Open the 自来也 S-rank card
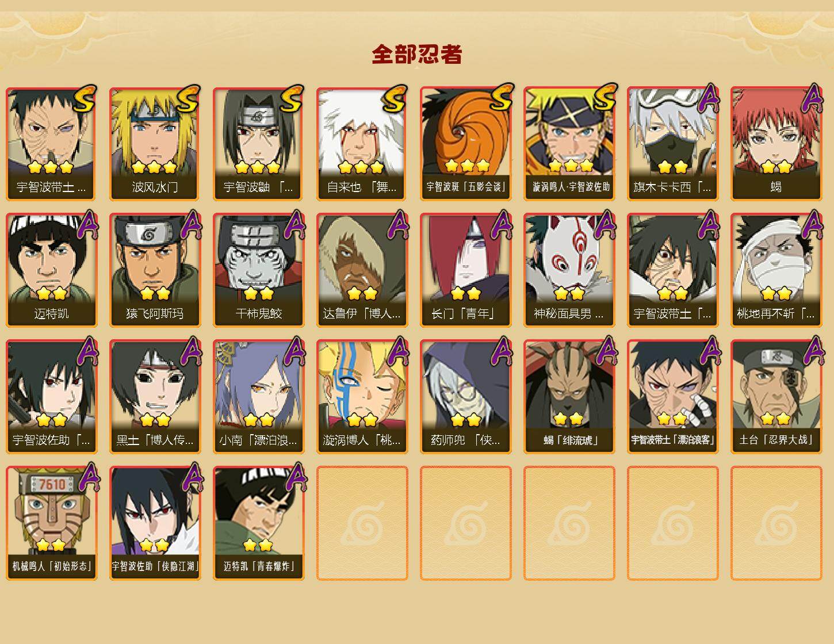This screenshot has height=644, width=834. coord(362,144)
